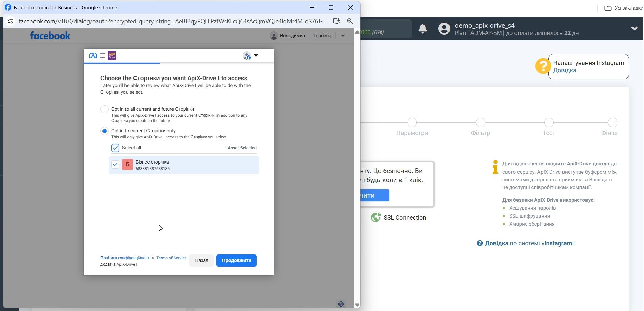Click the Meta logo icon in dialog
Screen dimensions: 644x311
point(93,55)
